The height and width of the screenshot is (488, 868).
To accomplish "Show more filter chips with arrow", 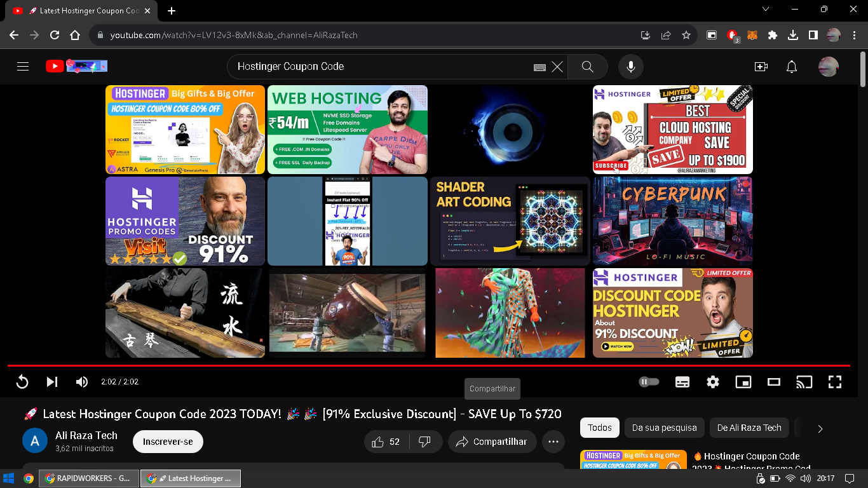I will click(820, 428).
